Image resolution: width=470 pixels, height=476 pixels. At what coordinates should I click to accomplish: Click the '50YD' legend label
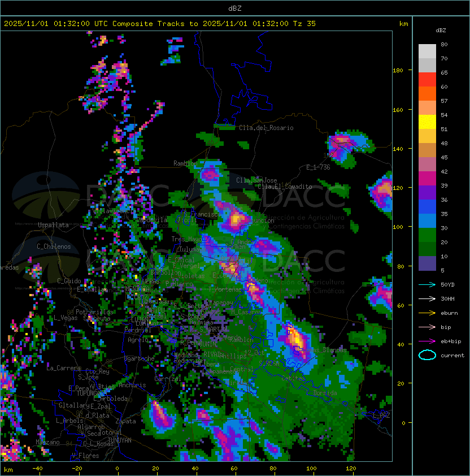click(x=447, y=284)
